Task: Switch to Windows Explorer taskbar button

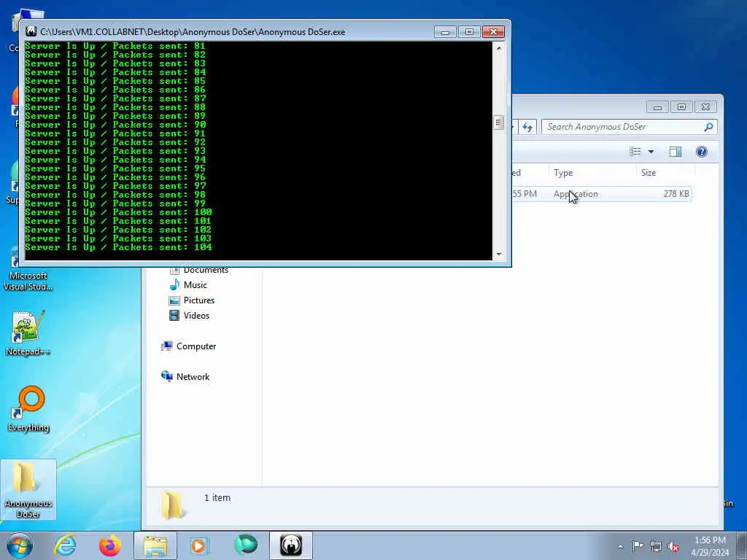Action: [155, 545]
